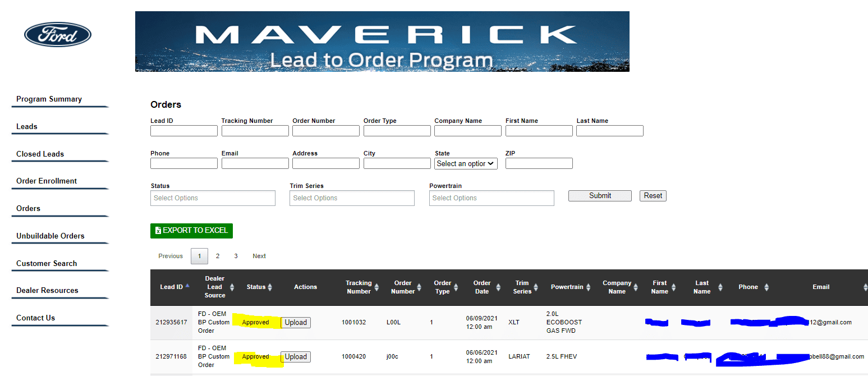This screenshot has width=868, height=376.
Task: Click Upload for lead 212935617
Action: coord(296,323)
